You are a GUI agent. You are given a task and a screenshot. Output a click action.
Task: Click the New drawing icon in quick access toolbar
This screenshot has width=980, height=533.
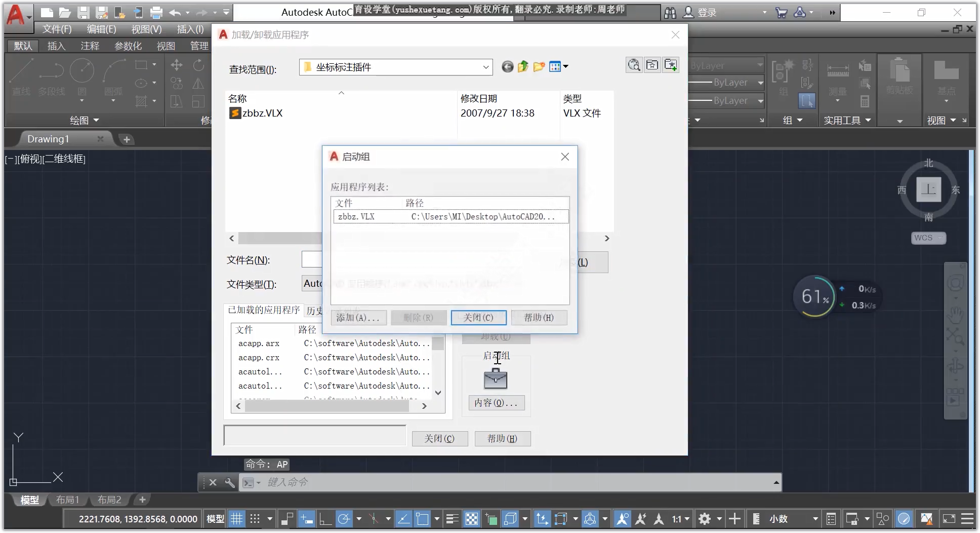pos(47,13)
